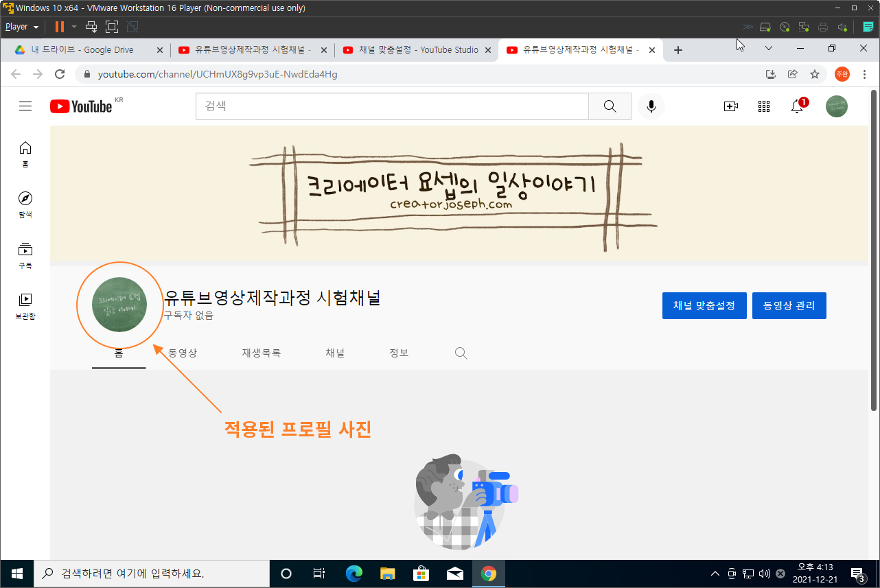
Task: Open the YouTube apps grid
Action: coord(764,106)
